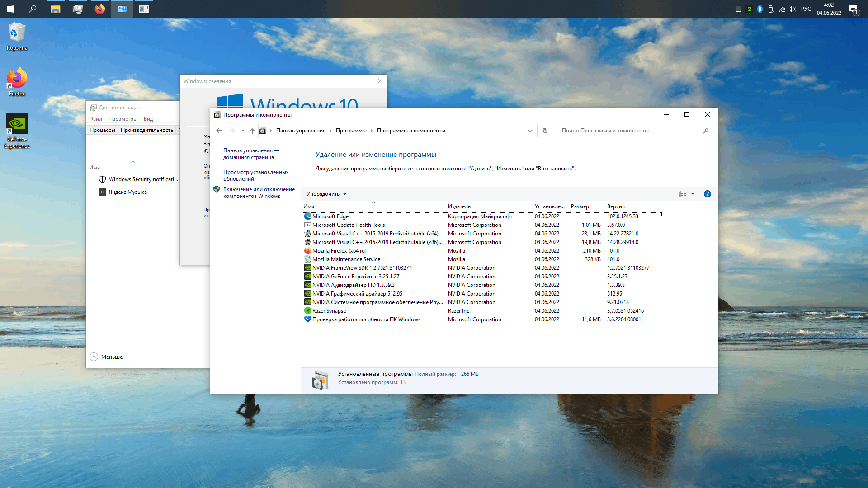Click the Программы breadcrumb

[x=351, y=131]
